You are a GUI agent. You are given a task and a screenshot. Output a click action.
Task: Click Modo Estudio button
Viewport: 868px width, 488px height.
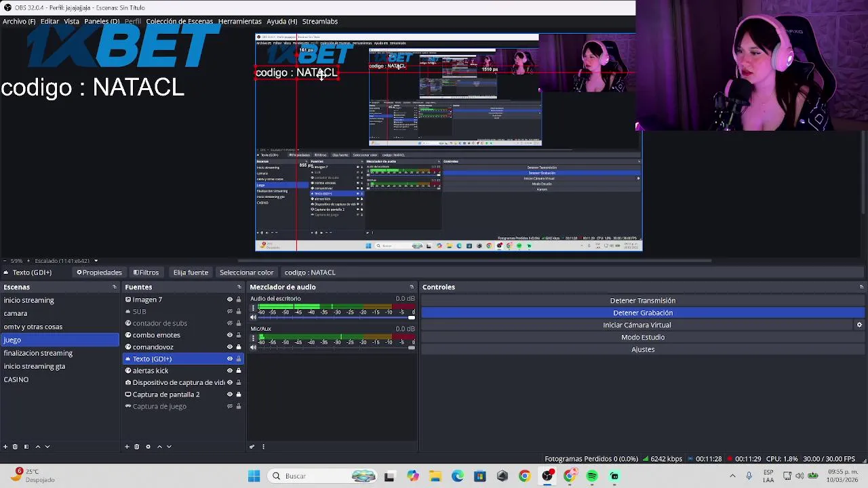coord(643,337)
